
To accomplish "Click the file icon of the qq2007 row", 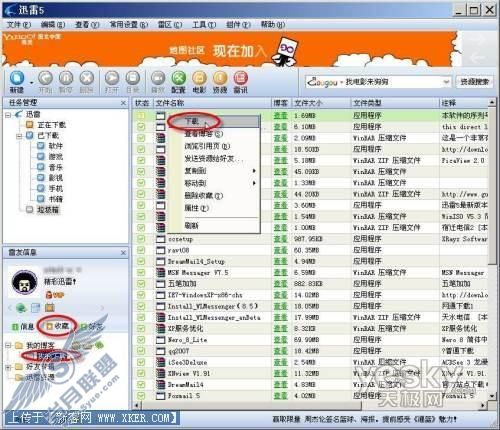I will tap(161, 351).
